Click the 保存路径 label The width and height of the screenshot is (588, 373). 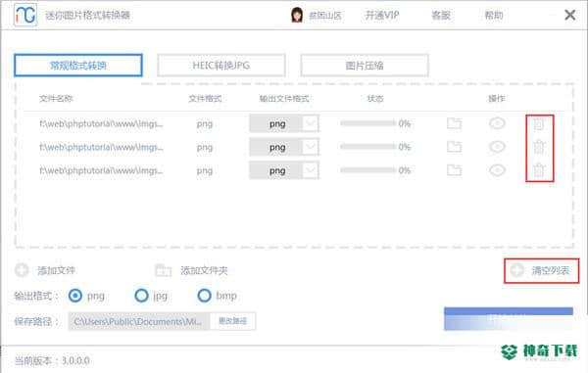point(36,321)
